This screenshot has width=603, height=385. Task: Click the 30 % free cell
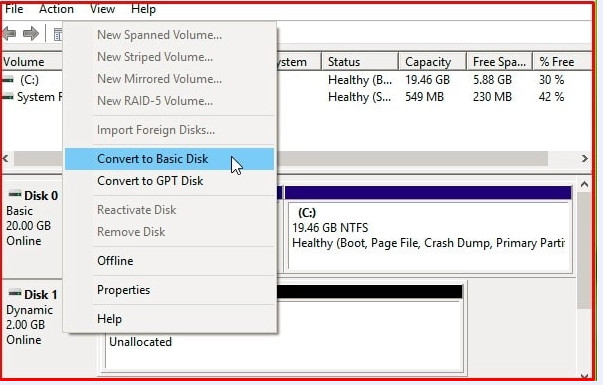pyautogui.click(x=551, y=80)
